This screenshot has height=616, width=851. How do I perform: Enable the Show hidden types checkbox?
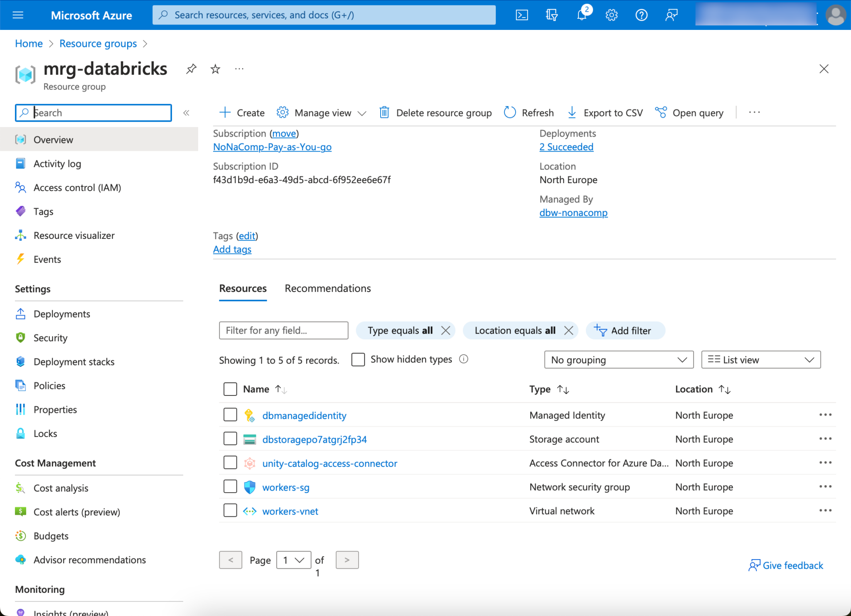358,359
